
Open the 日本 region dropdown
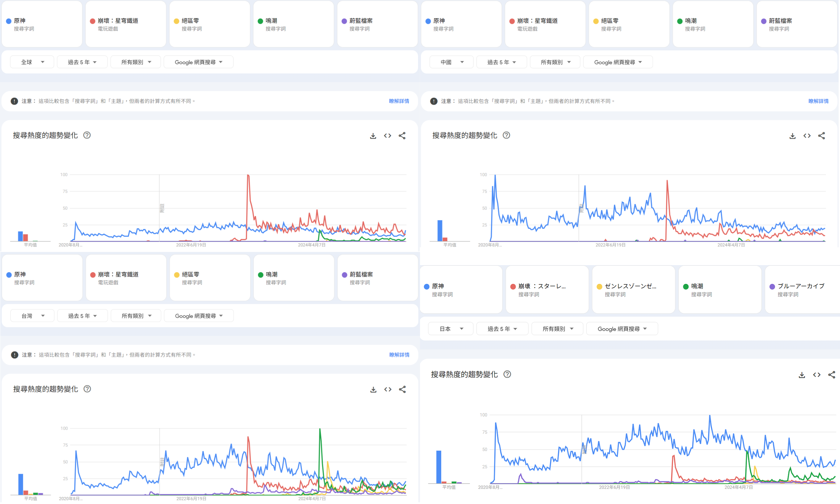pyautogui.click(x=451, y=329)
